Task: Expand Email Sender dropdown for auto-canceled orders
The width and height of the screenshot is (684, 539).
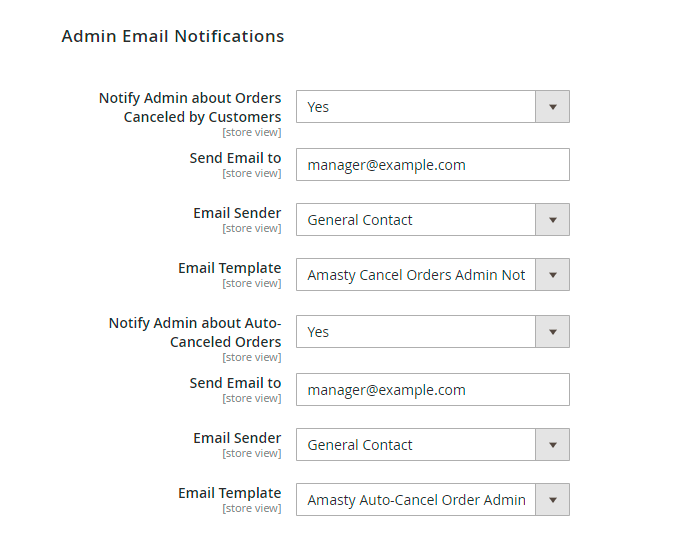Action: pos(432,445)
